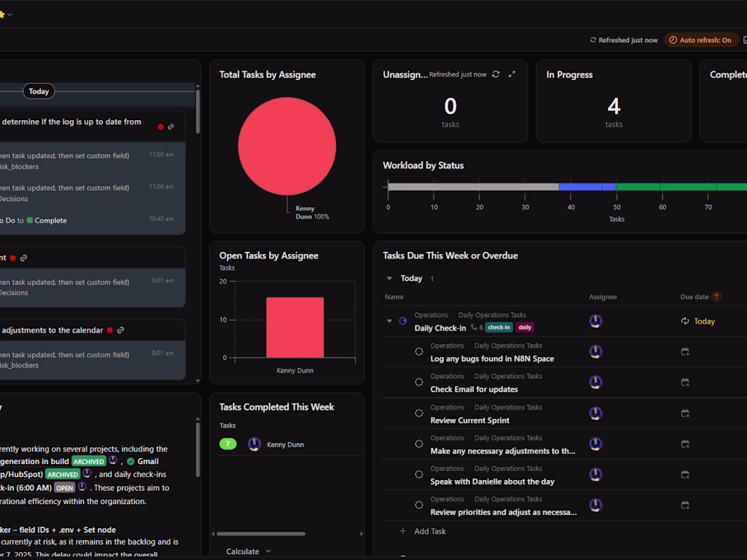Screen dimensions: 747x560
Task: Click the horizontal scrollbar in Tasks Completed
Action: (261, 534)
